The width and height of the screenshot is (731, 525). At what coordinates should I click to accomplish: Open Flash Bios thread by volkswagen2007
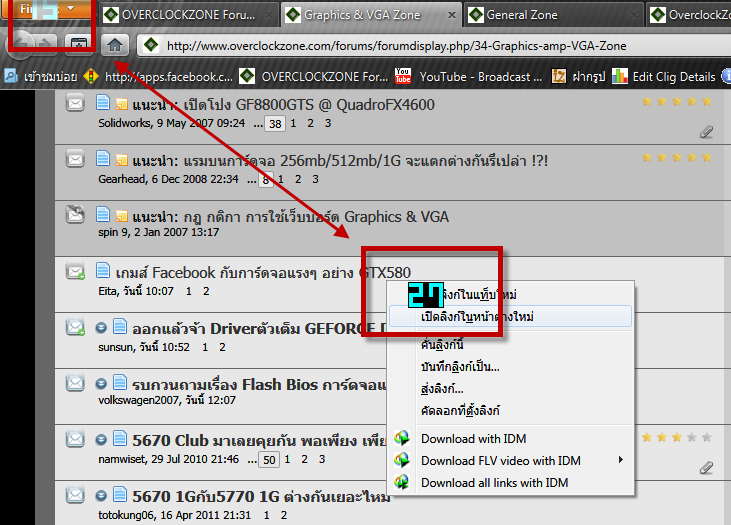tap(259, 385)
